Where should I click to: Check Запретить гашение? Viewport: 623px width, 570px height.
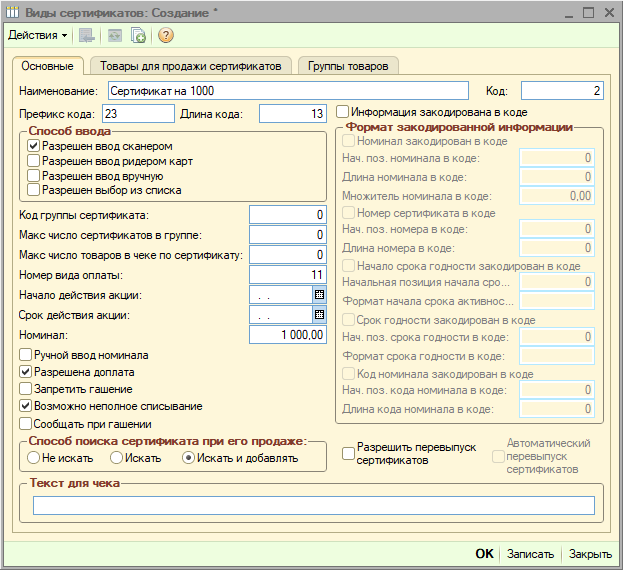tap(25, 389)
